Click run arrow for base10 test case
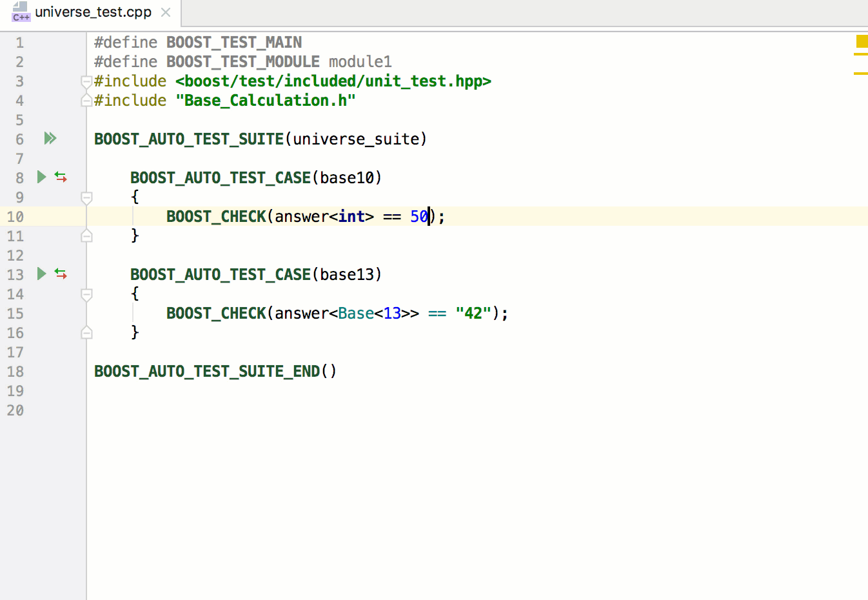 pyautogui.click(x=41, y=177)
